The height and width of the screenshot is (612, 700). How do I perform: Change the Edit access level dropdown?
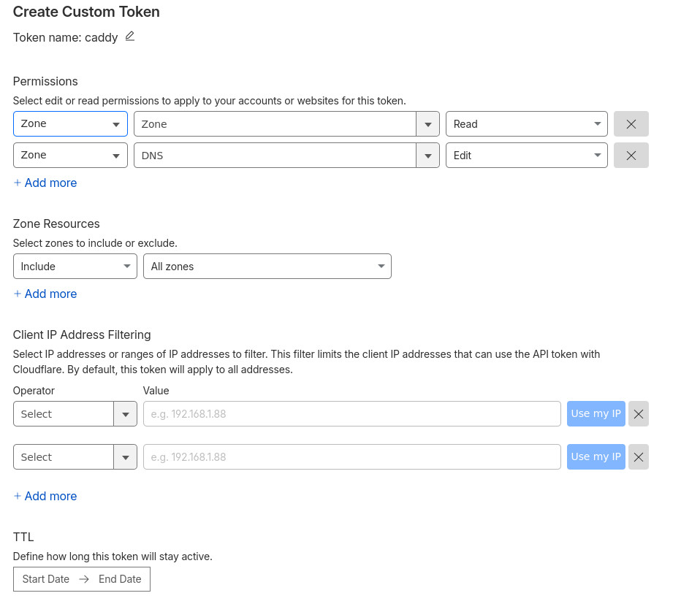point(526,156)
